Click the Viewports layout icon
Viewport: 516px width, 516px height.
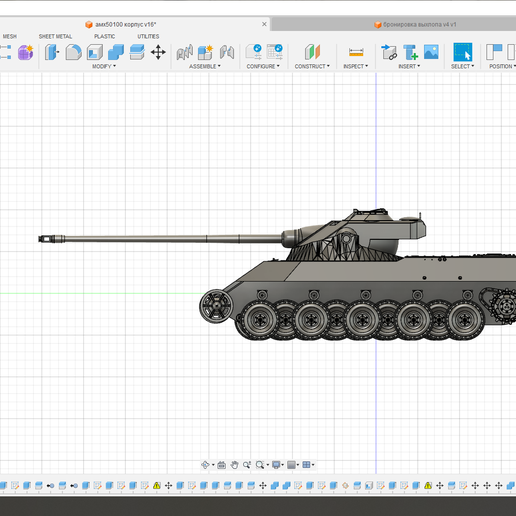306,465
